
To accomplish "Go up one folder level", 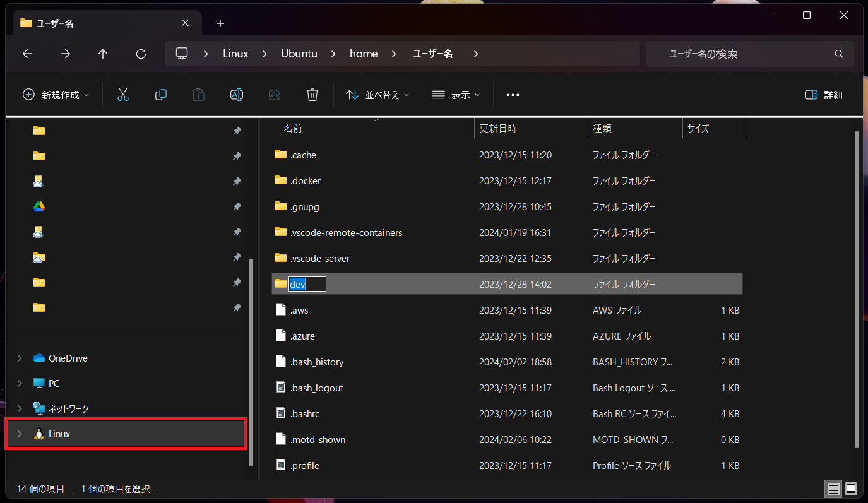I will point(103,54).
